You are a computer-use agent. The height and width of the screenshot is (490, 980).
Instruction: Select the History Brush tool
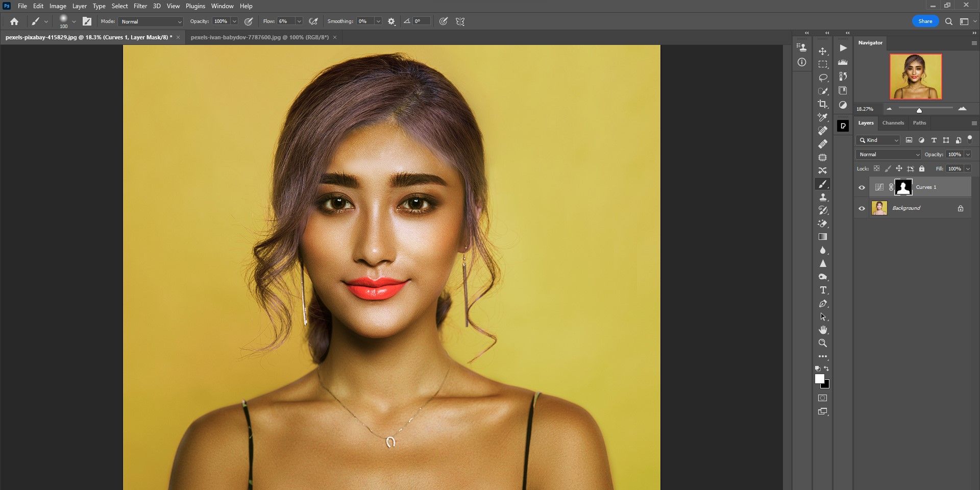(x=823, y=210)
